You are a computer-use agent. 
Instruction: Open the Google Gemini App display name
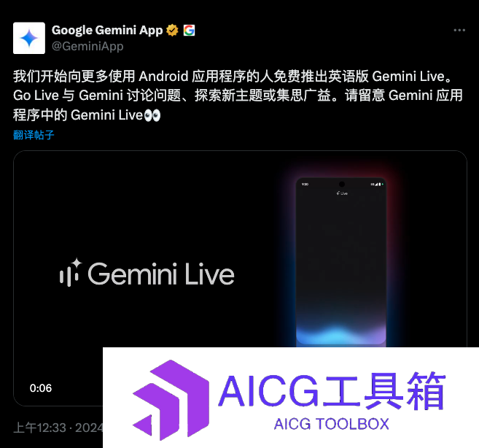(x=107, y=30)
